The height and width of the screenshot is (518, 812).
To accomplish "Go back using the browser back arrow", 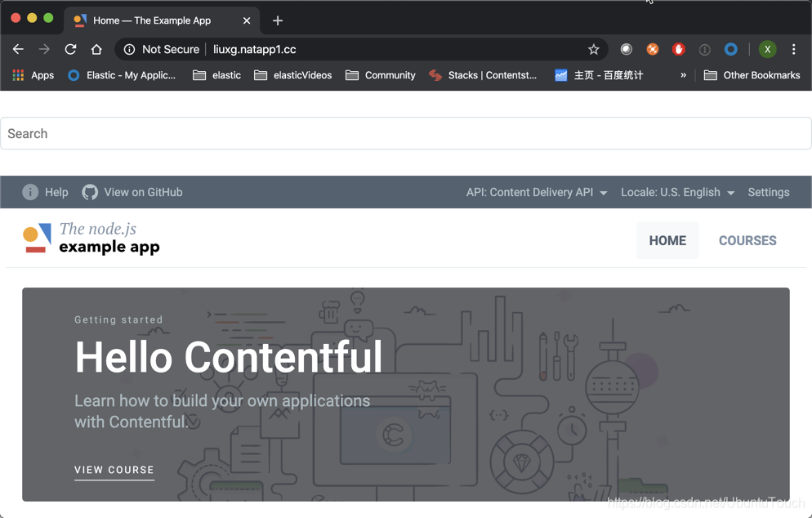I will [x=18, y=49].
